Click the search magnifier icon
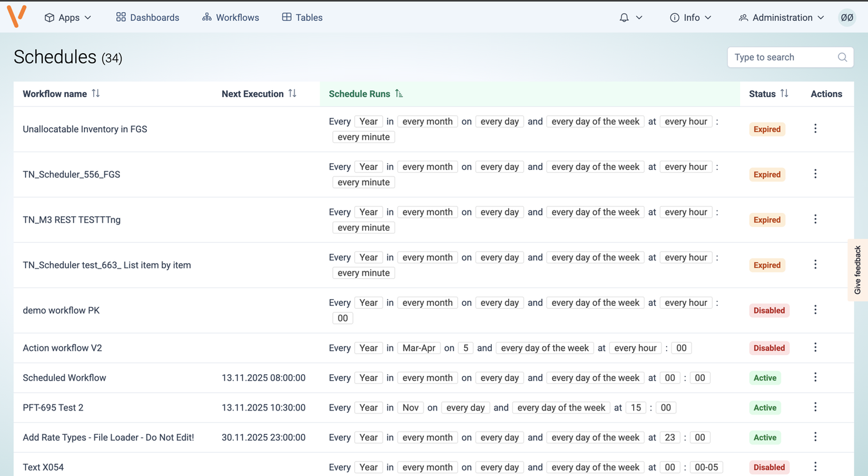The width and height of the screenshot is (868, 476). 842,57
